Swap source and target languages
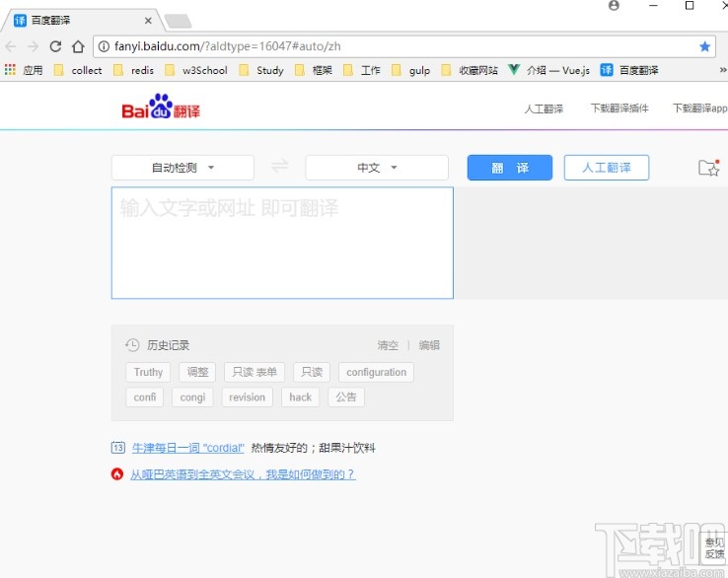Image resolution: width=728 pixels, height=578 pixels. click(279, 166)
